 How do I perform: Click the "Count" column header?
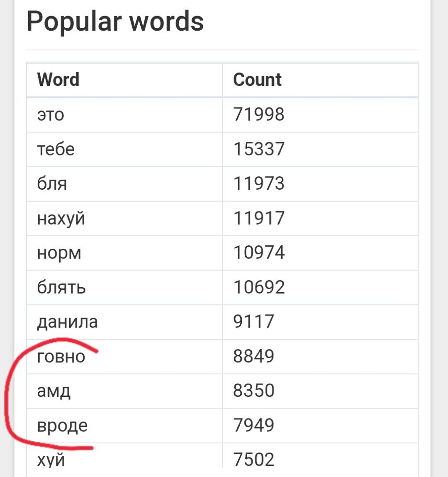257,80
